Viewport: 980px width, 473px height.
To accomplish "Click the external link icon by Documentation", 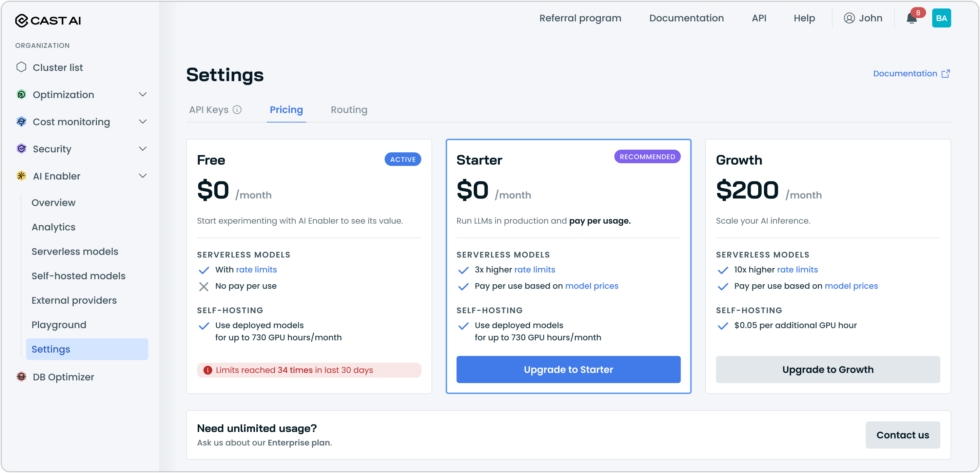I will tap(945, 73).
